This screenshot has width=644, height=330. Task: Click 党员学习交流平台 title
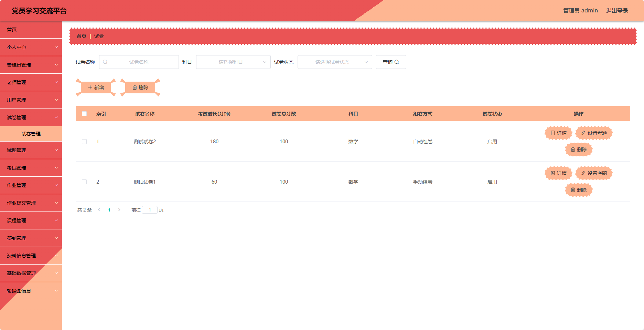pos(39,11)
